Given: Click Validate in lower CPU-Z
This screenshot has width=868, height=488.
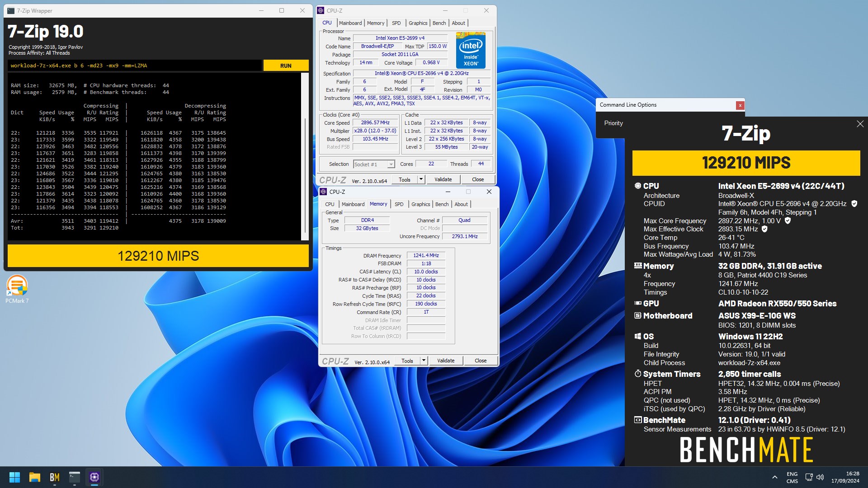Looking at the screenshot, I should [x=446, y=361].
